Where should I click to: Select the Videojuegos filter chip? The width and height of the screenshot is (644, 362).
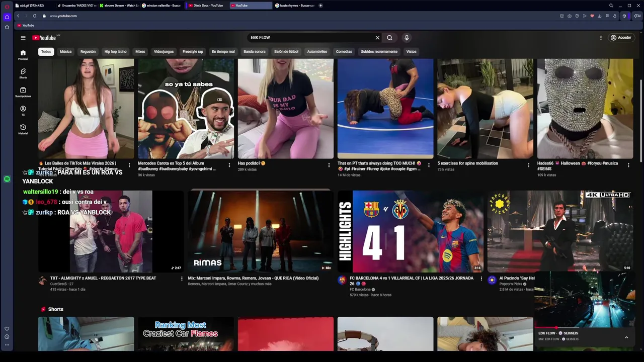(x=164, y=51)
